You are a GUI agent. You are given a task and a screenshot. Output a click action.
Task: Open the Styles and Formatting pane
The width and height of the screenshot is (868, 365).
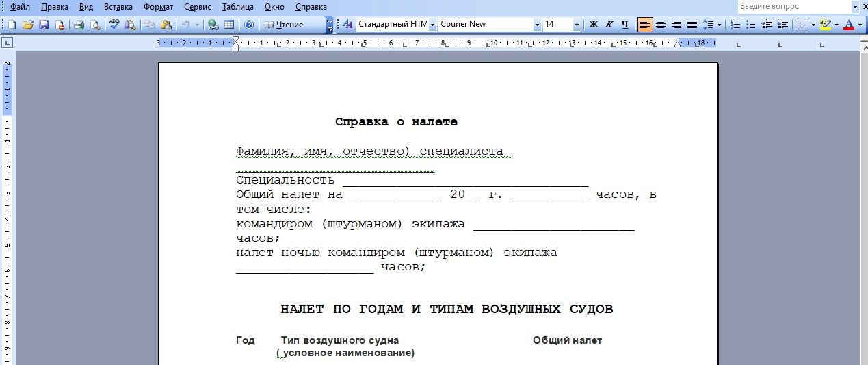(x=347, y=25)
